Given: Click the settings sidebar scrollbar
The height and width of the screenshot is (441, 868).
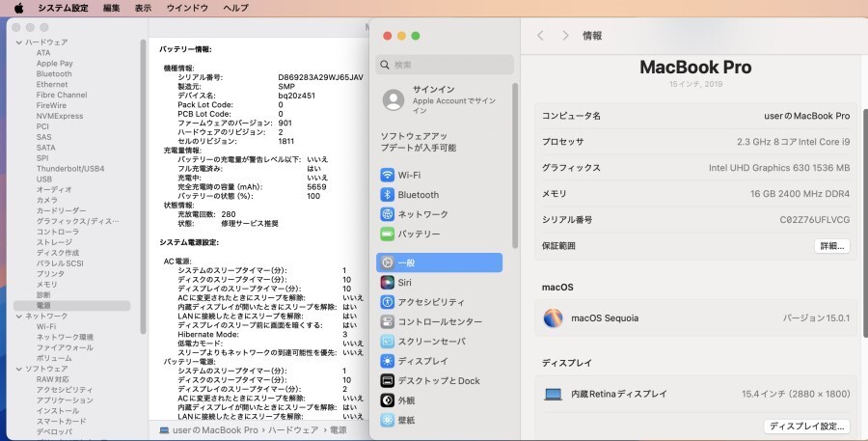Looking at the screenshot, I should tap(515, 166).
